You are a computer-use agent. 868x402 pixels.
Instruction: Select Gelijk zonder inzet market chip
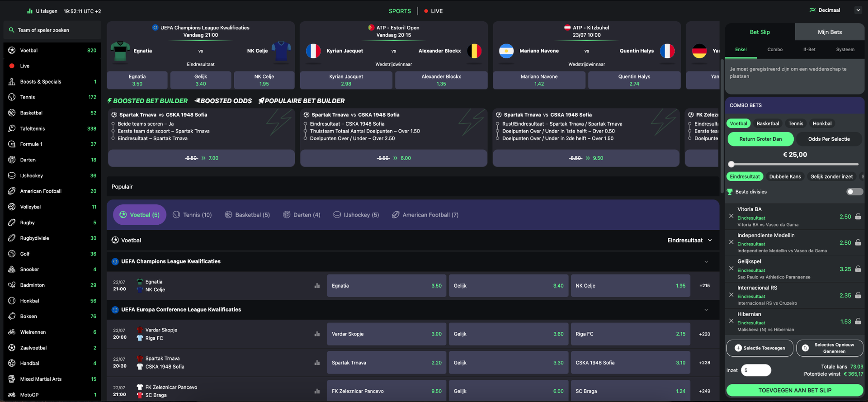[831, 176]
